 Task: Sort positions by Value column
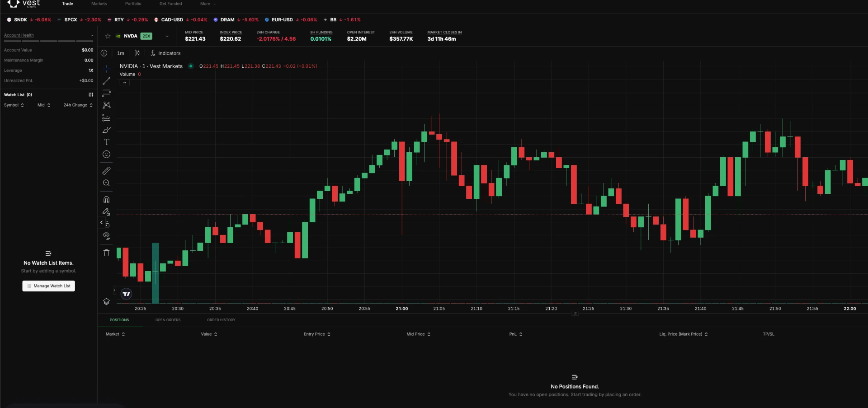[x=209, y=334]
